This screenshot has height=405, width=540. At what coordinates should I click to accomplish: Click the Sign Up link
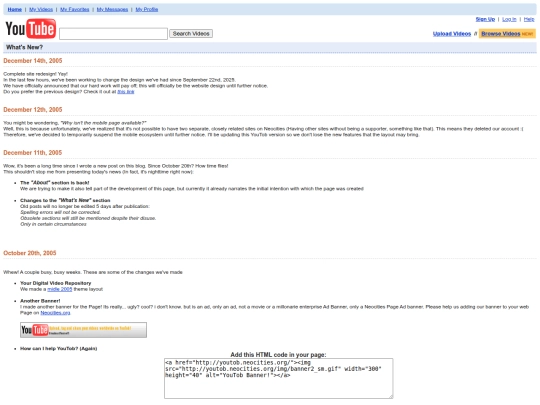point(485,19)
